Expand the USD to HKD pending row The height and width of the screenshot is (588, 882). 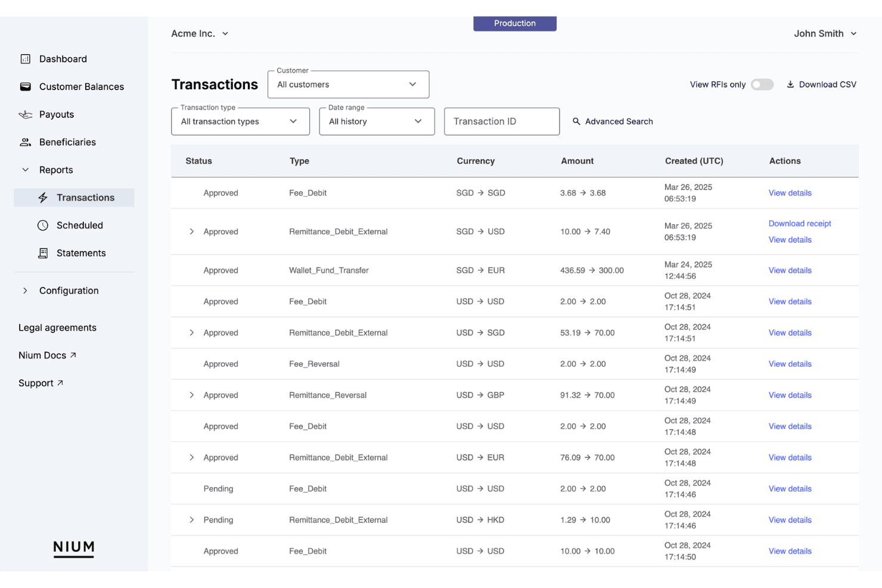[191, 520]
